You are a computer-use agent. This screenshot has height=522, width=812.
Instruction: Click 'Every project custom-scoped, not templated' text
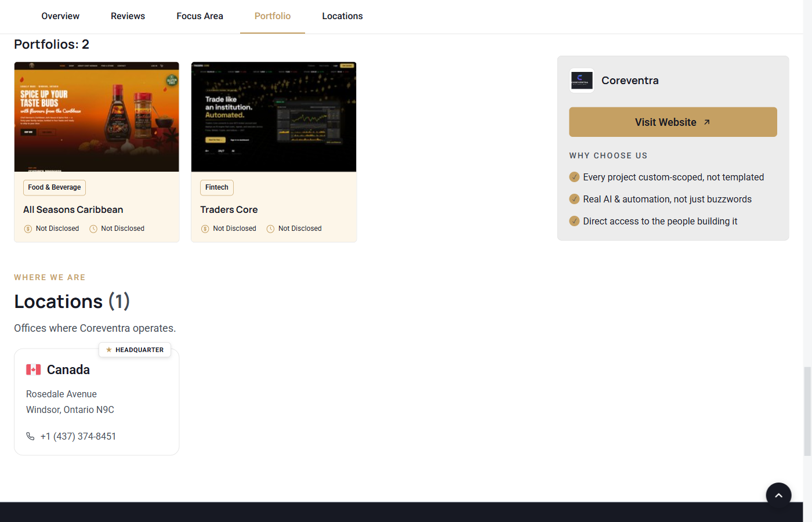click(x=673, y=177)
